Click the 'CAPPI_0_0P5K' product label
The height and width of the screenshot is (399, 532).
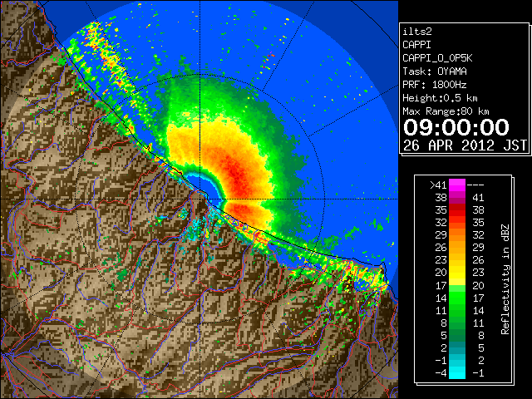point(437,58)
